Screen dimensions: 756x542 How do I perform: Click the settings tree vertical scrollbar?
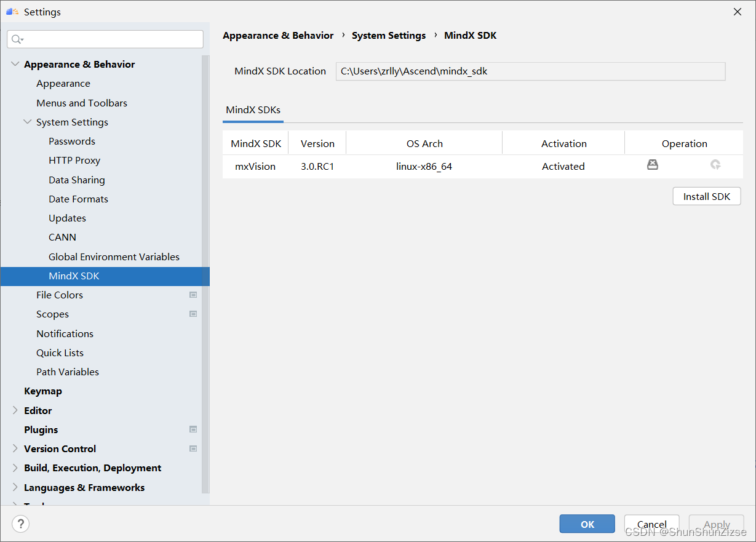[x=205, y=274]
